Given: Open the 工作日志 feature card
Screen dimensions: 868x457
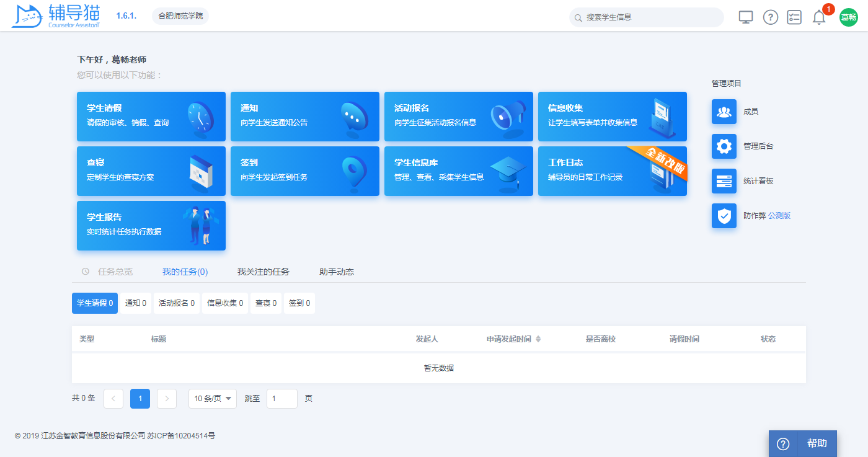Looking at the screenshot, I should point(612,171).
